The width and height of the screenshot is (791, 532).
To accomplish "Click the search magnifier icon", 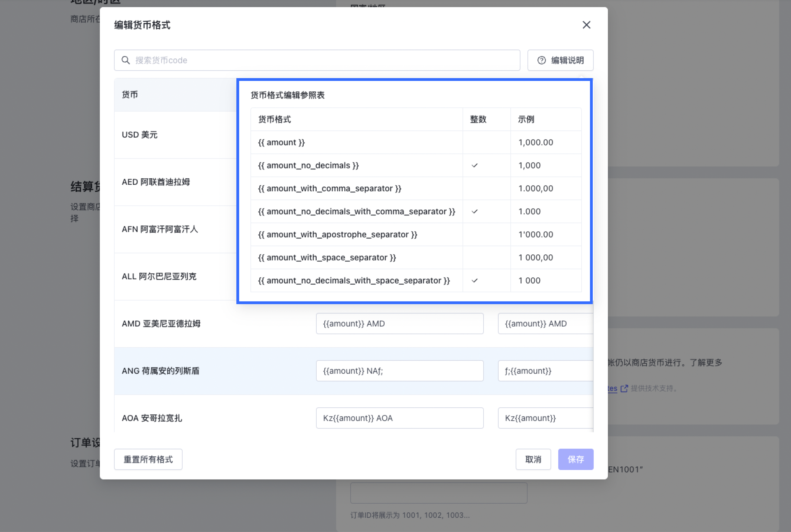I will click(x=126, y=60).
